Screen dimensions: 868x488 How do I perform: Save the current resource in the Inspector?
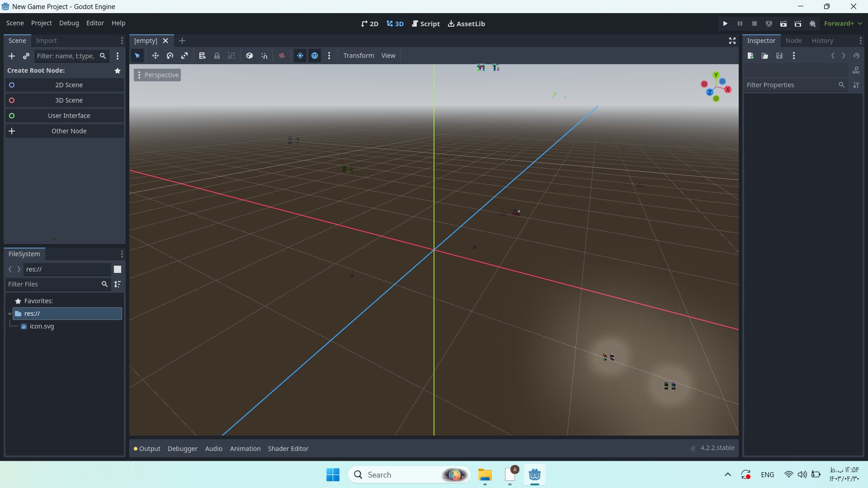click(x=779, y=56)
